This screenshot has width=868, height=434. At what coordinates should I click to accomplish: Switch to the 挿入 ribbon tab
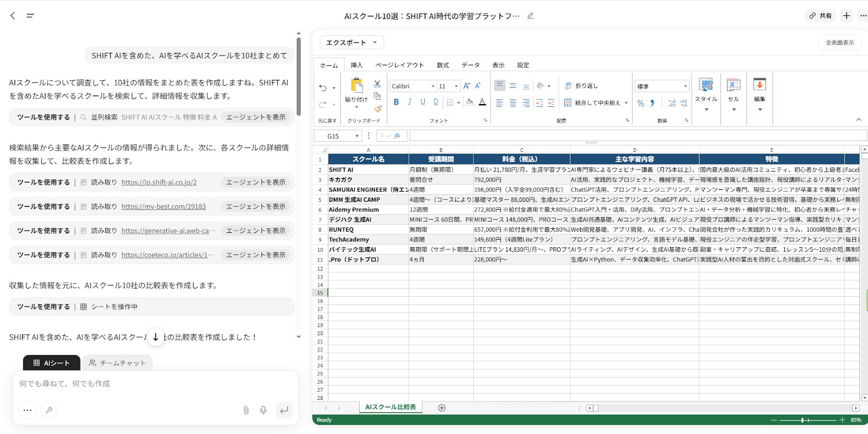pyautogui.click(x=356, y=65)
